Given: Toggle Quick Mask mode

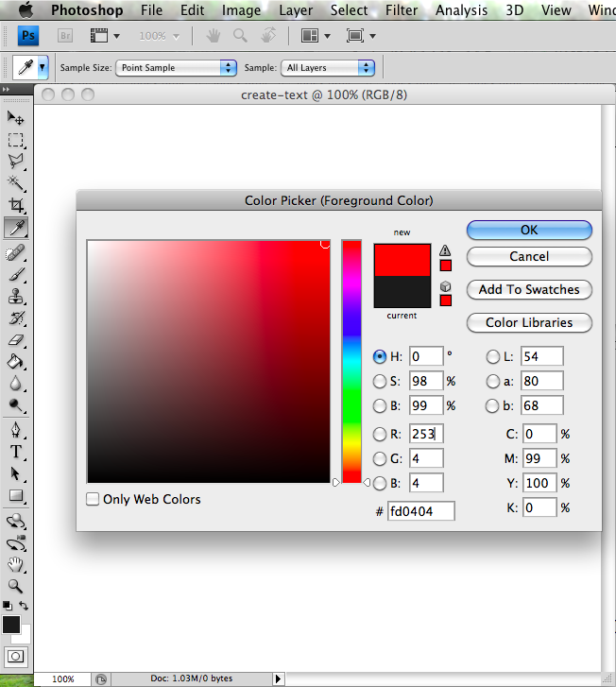Looking at the screenshot, I should (x=16, y=657).
